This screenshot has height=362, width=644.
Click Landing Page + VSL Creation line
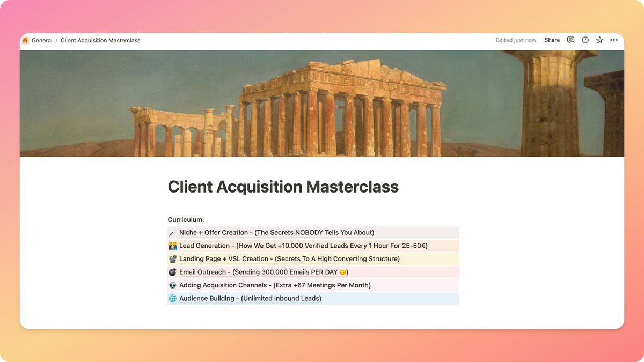tap(289, 259)
